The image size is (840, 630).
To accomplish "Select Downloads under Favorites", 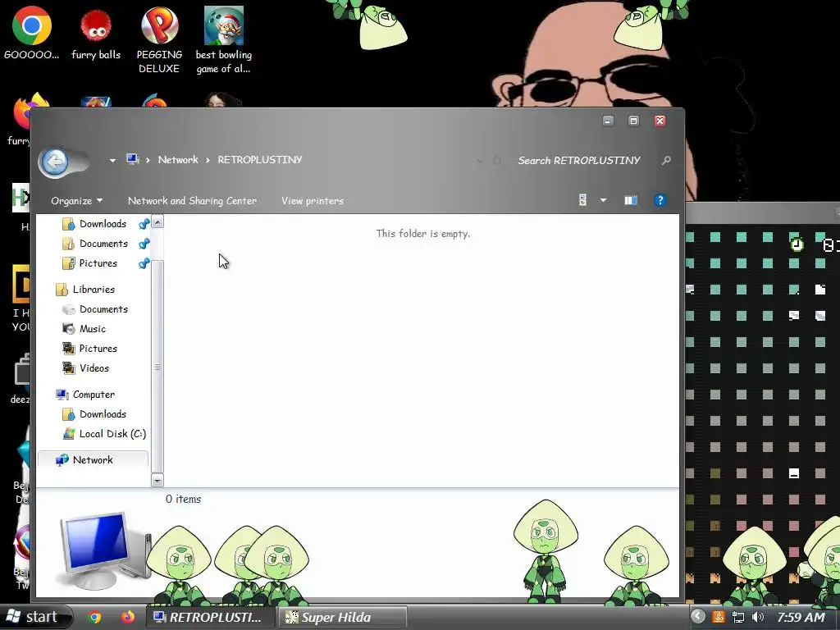I will click(x=103, y=224).
